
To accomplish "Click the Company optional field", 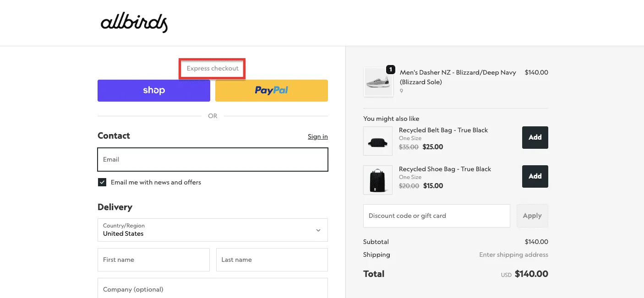I will pos(213,289).
